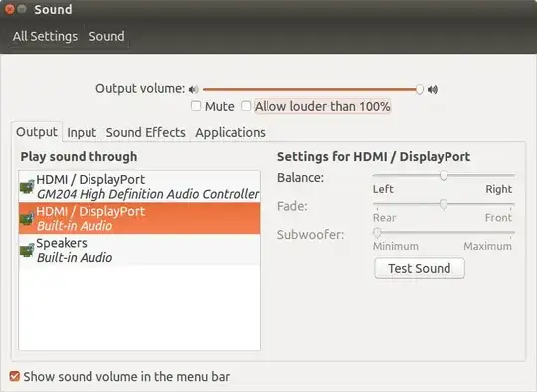537x392 pixels.
Task: Click the 'Minimum' subwoofer label
Action: click(396, 246)
